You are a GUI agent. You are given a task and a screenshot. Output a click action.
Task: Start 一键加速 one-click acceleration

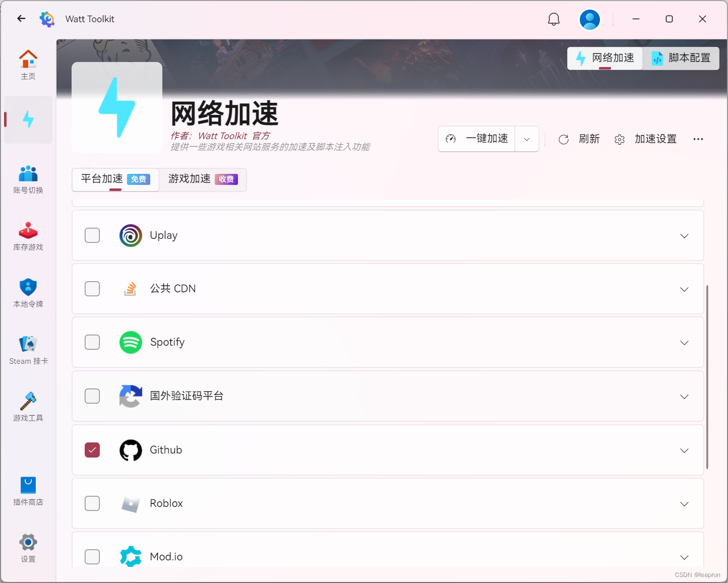(x=477, y=139)
